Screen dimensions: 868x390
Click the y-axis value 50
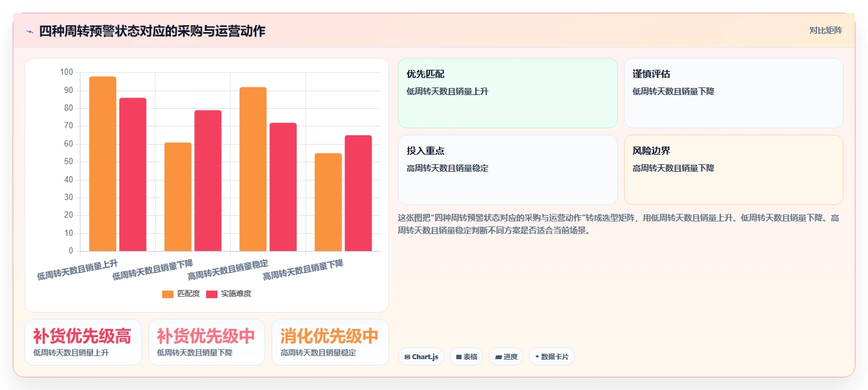coord(69,162)
